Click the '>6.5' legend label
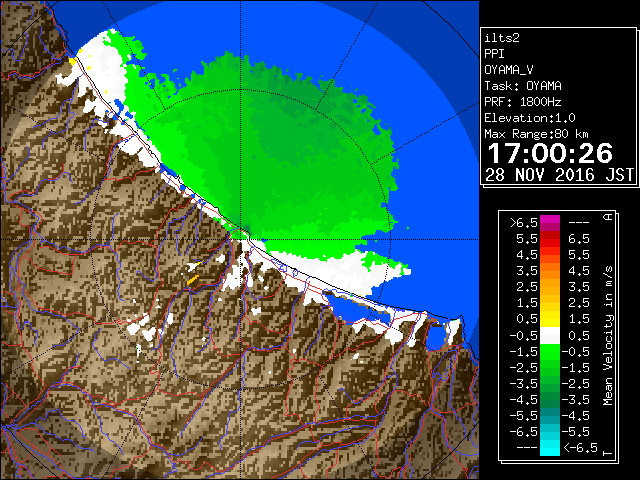This screenshot has height=480, width=640. [524, 223]
